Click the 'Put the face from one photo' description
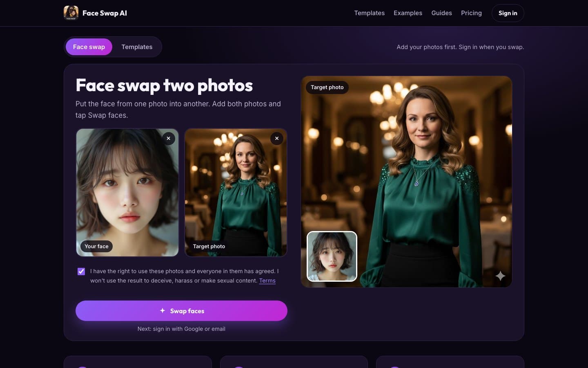588x368 pixels. pos(178,110)
